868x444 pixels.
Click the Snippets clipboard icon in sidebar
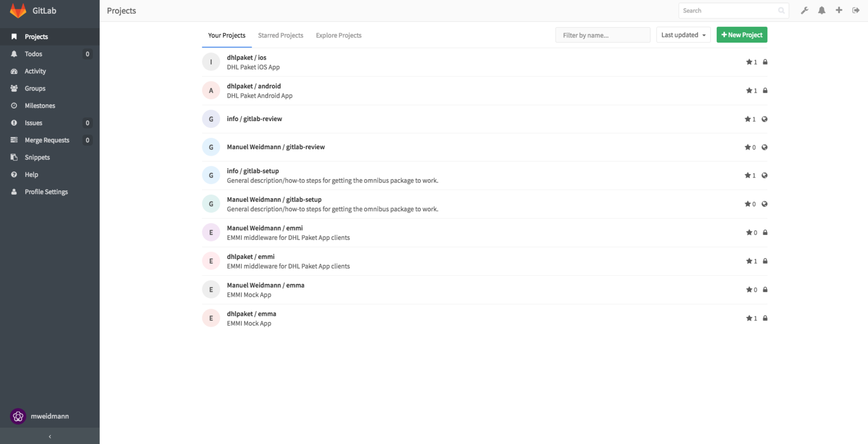tap(14, 157)
